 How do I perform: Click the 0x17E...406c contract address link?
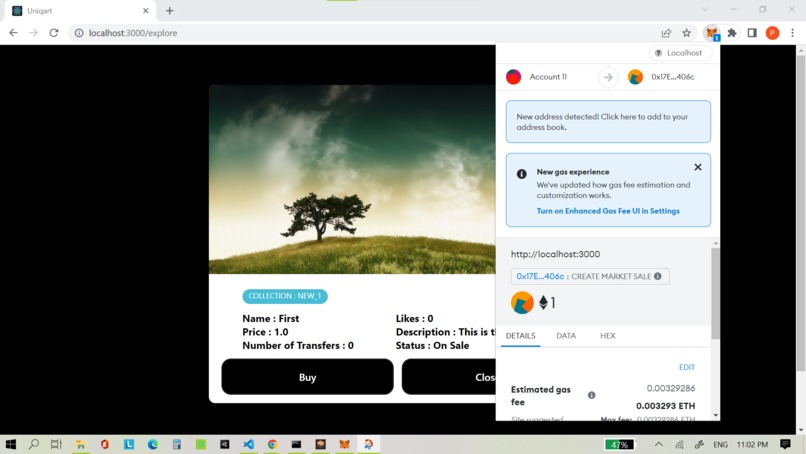pos(540,276)
